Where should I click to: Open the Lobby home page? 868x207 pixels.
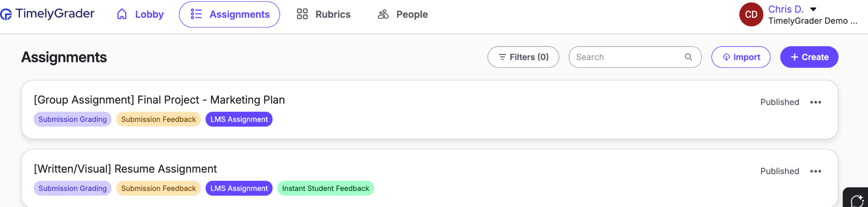pyautogui.click(x=140, y=14)
